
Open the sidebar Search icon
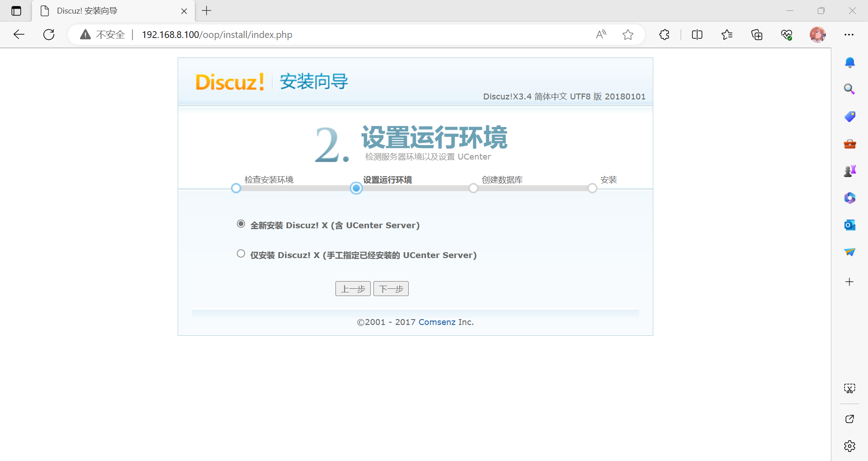pyautogui.click(x=850, y=89)
